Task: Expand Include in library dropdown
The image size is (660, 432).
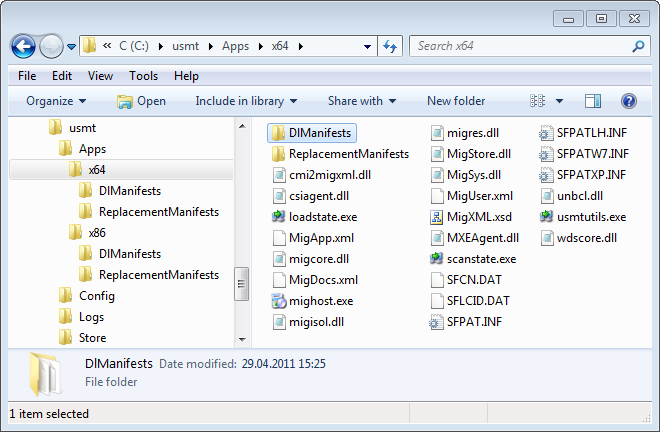Action: click(246, 101)
